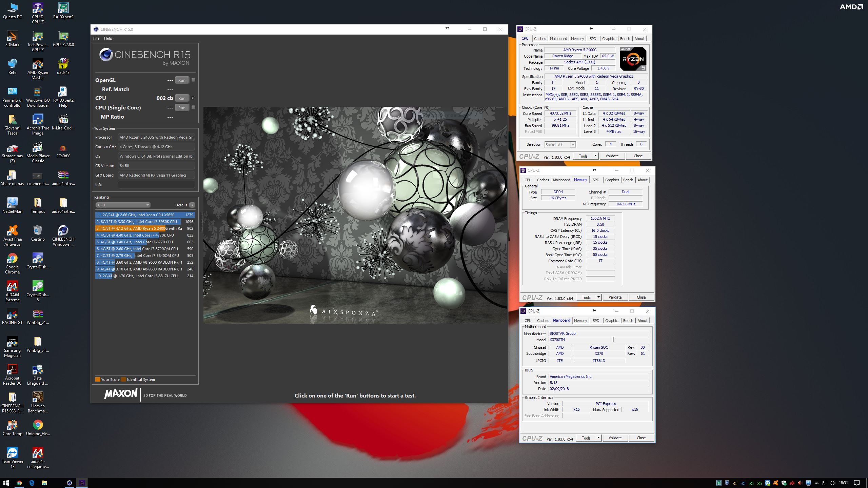Launch Acronis True Image shortcut
868x488 pixels.
(38, 124)
